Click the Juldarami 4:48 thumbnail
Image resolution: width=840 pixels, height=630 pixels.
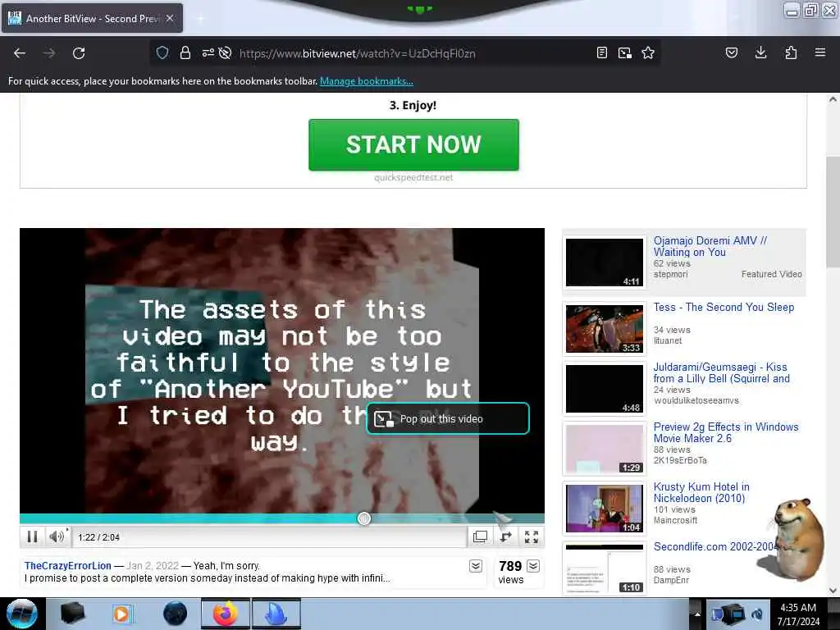pyautogui.click(x=605, y=389)
